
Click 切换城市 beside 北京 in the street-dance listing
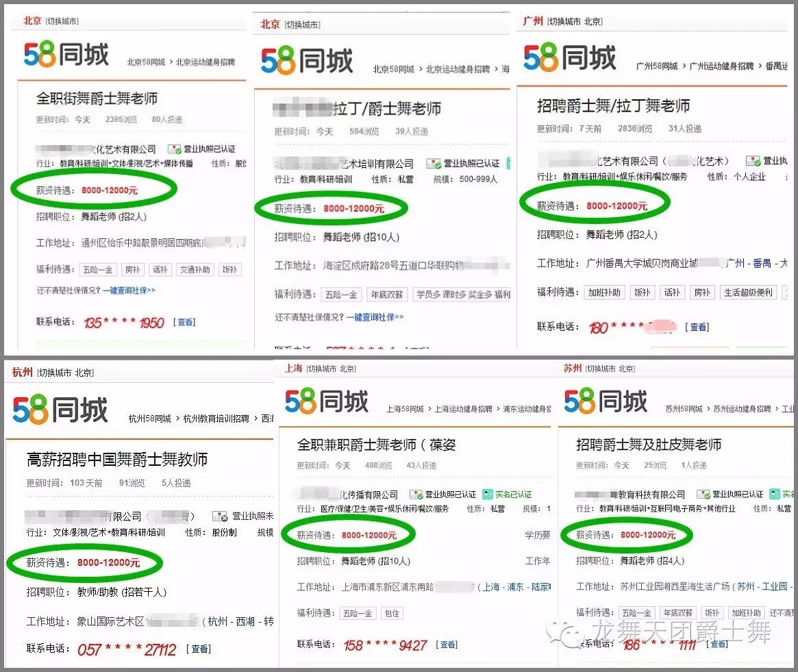pos(62,21)
